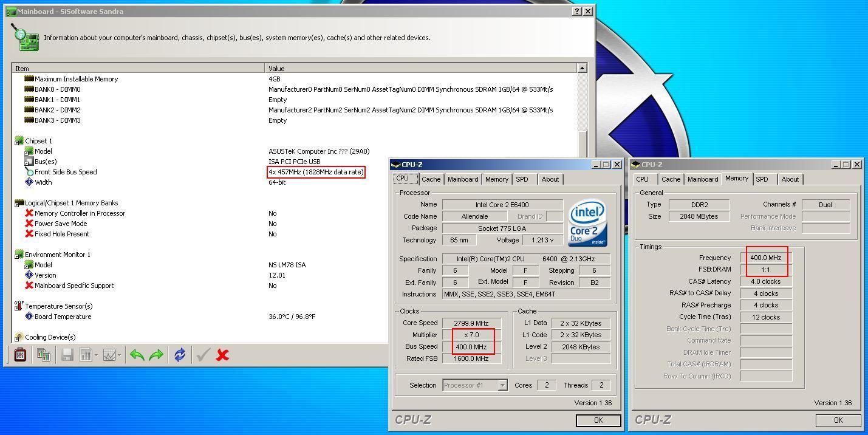The width and height of the screenshot is (868, 435).
Task: Click the Rated FSB 1600.0 MHz field
Action: pos(472,358)
